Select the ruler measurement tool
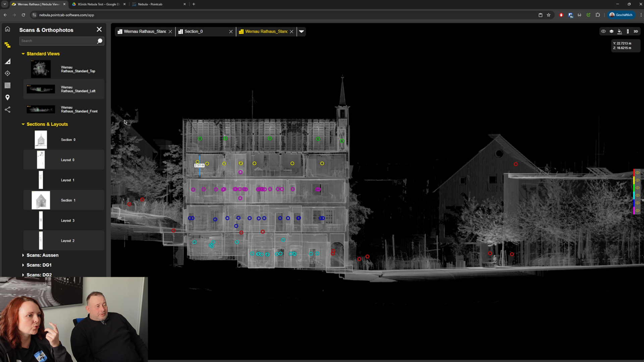 click(x=628, y=31)
